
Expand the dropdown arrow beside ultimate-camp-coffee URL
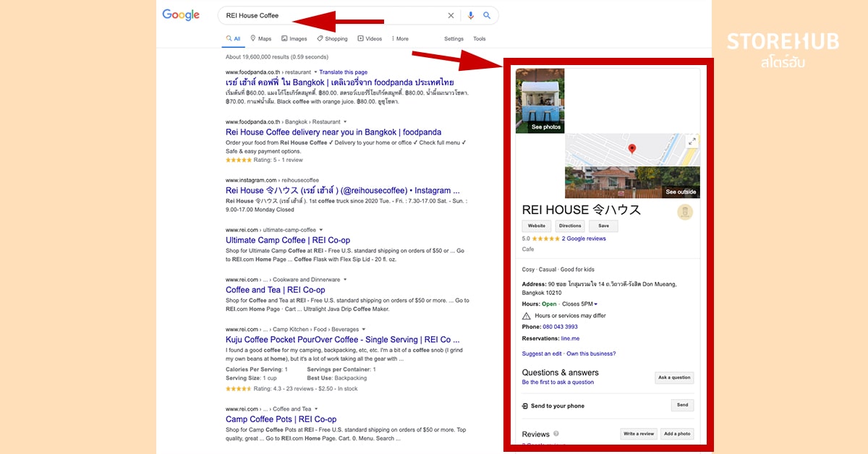320,230
